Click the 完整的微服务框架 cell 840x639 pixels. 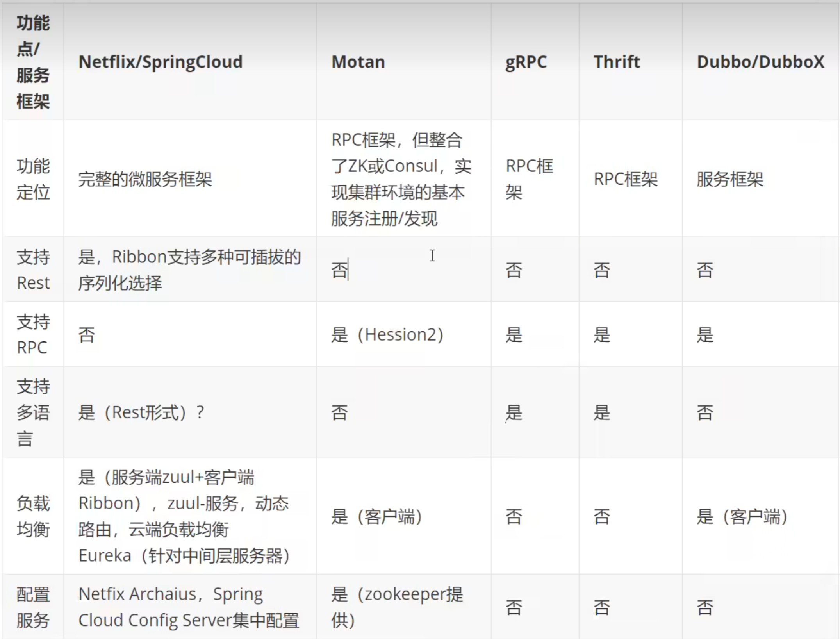pyautogui.click(x=145, y=179)
